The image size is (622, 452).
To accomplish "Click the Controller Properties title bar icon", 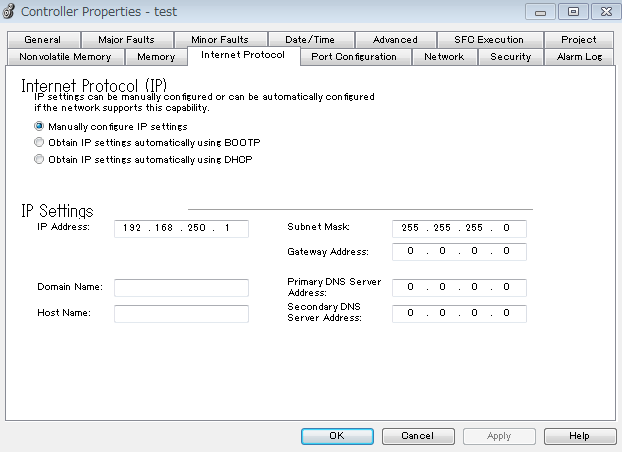I will [10, 12].
